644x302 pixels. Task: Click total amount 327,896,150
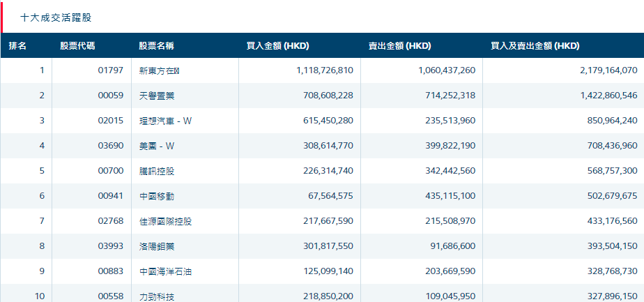click(613, 296)
